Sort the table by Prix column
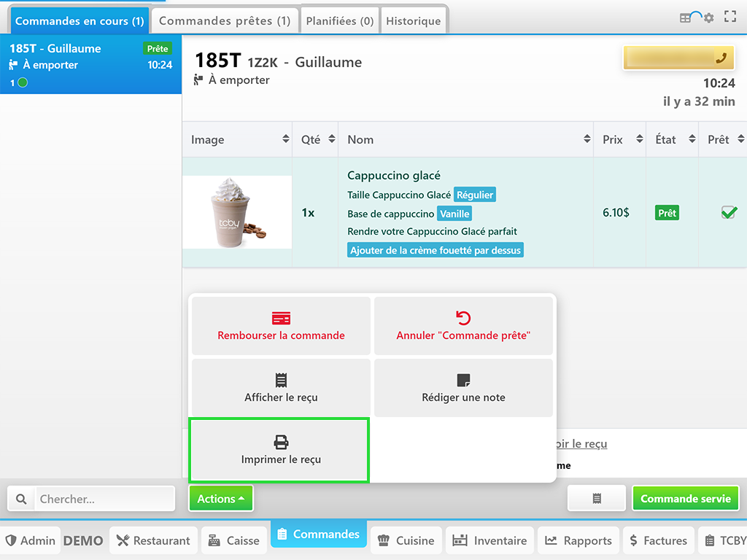 tap(619, 139)
